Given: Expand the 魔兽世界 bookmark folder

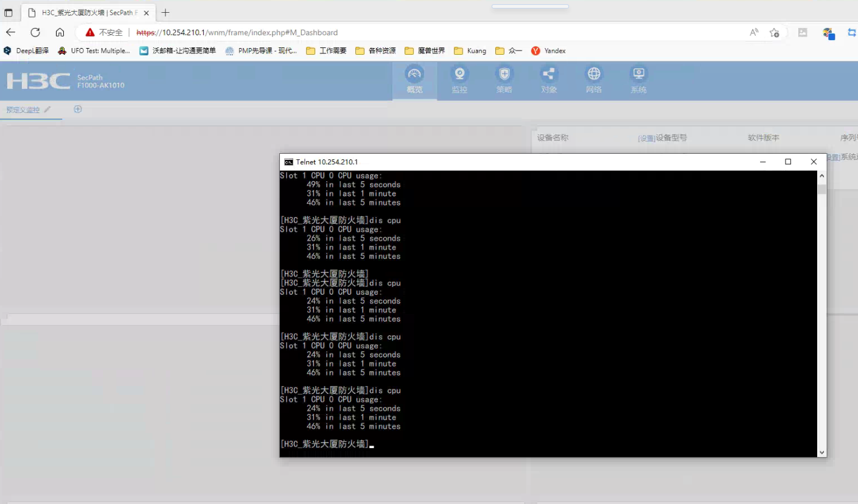Looking at the screenshot, I should [x=425, y=51].
